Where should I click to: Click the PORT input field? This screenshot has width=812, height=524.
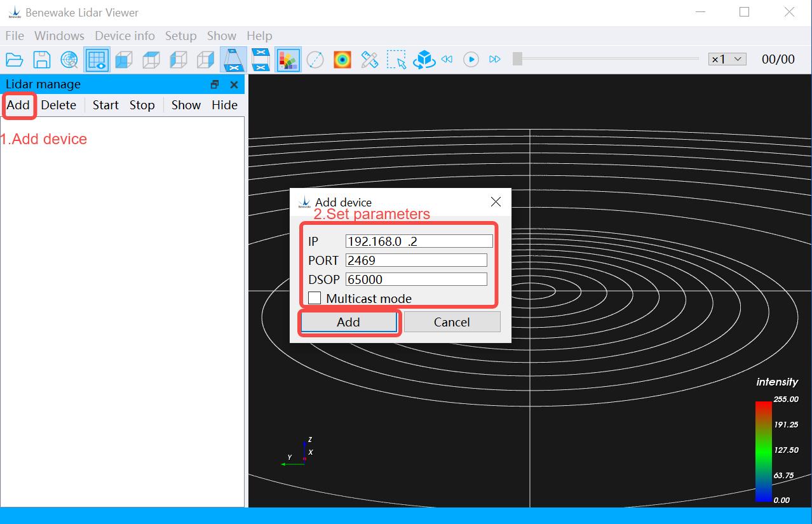click(x=416, y=260)
